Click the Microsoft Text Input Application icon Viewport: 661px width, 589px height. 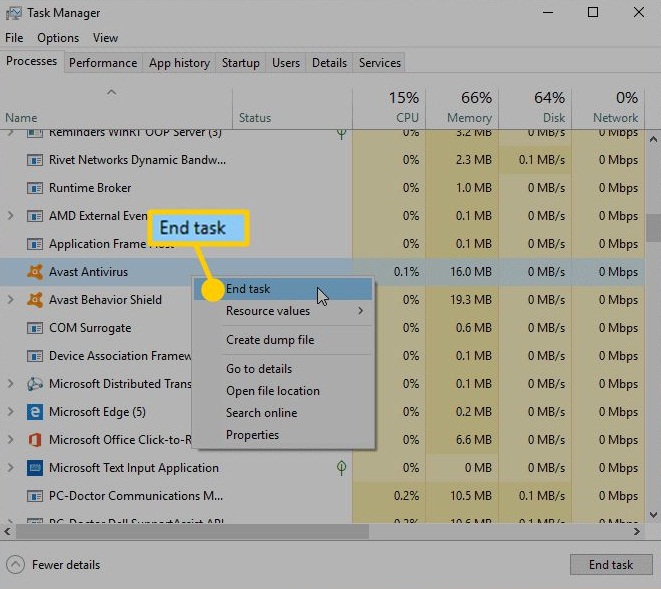coord(34,468)
